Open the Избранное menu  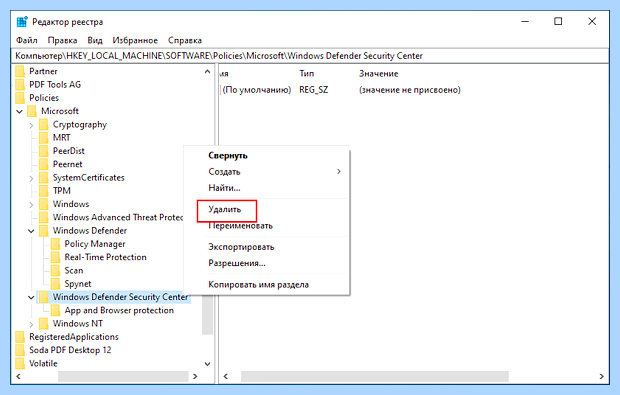(x=135, y=40)
